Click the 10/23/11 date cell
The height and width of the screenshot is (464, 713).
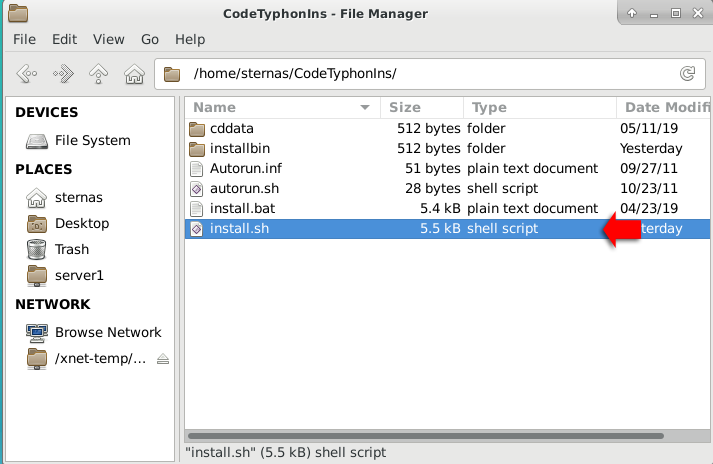click(x=649, y=189)
